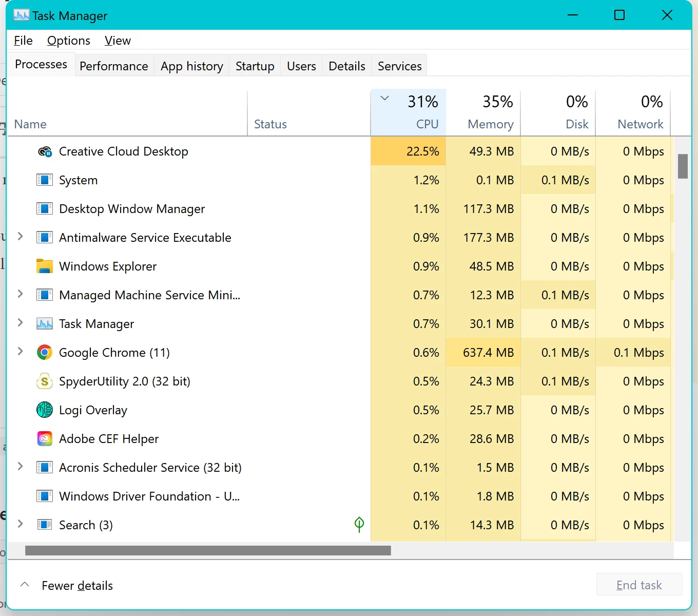Select the Creative Cloud Desktop process name

(124, 151)
